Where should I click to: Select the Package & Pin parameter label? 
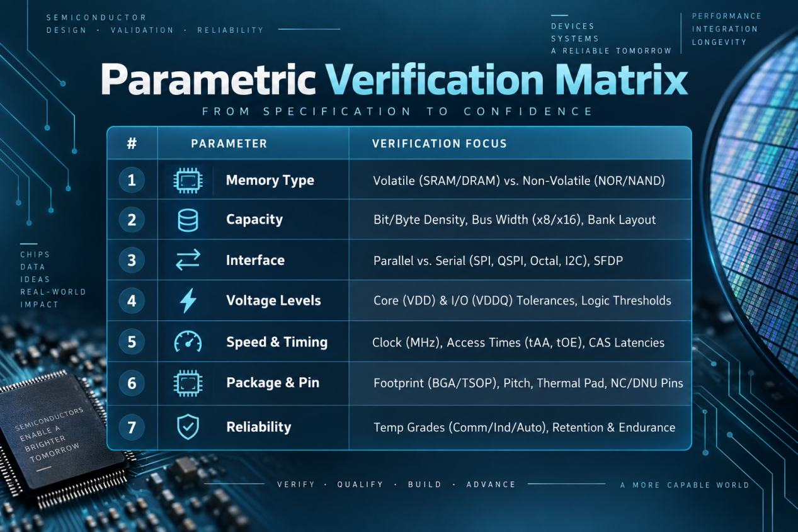coord(273,383)
